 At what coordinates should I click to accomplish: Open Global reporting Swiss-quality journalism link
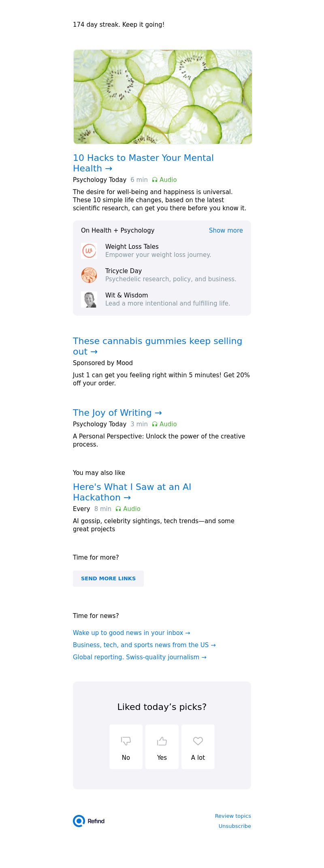[139, 657]
